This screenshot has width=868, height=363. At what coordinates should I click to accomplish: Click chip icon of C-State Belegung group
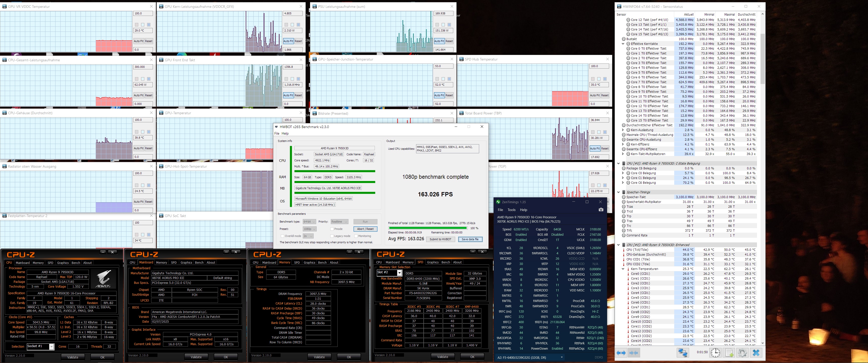point(624,164)
